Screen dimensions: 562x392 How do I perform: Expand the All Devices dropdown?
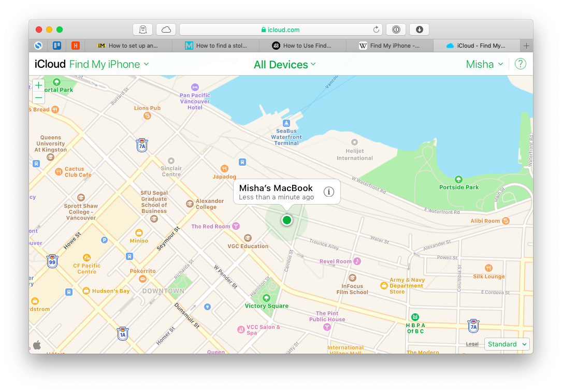point(284,65)
